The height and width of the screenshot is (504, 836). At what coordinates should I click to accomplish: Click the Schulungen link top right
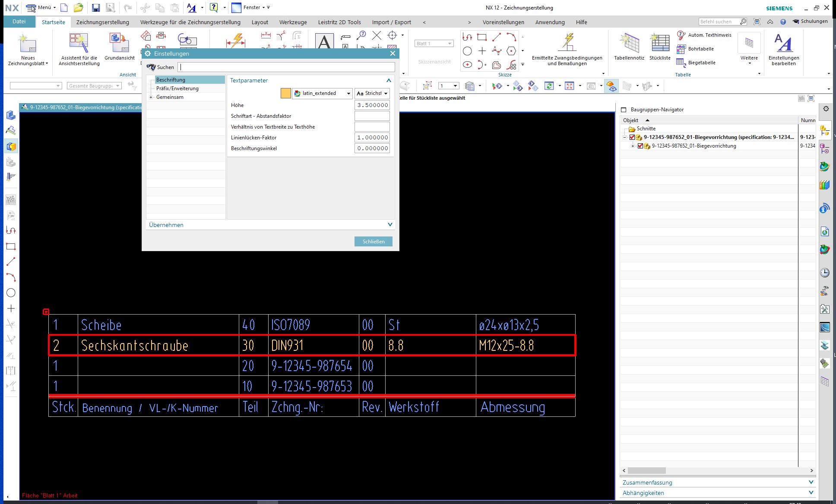click(x=810, y=21)
